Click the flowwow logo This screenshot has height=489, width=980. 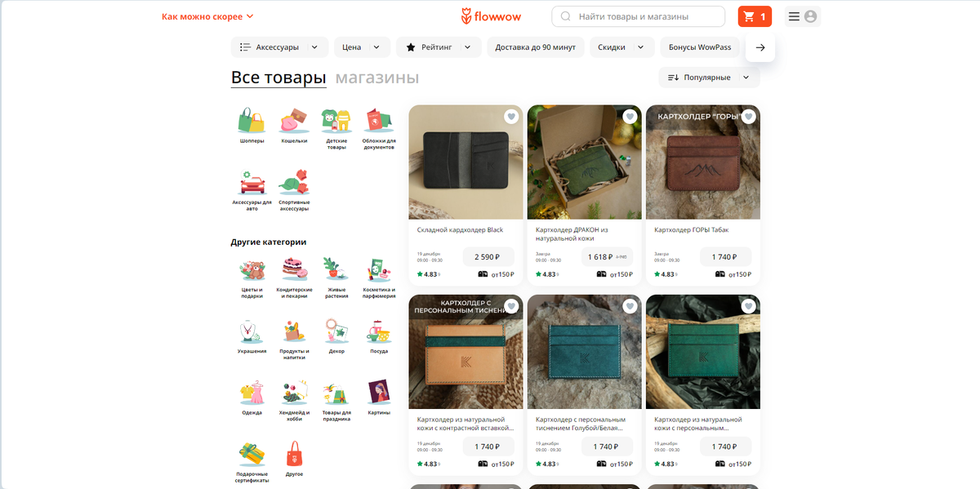tap(491, 16)
